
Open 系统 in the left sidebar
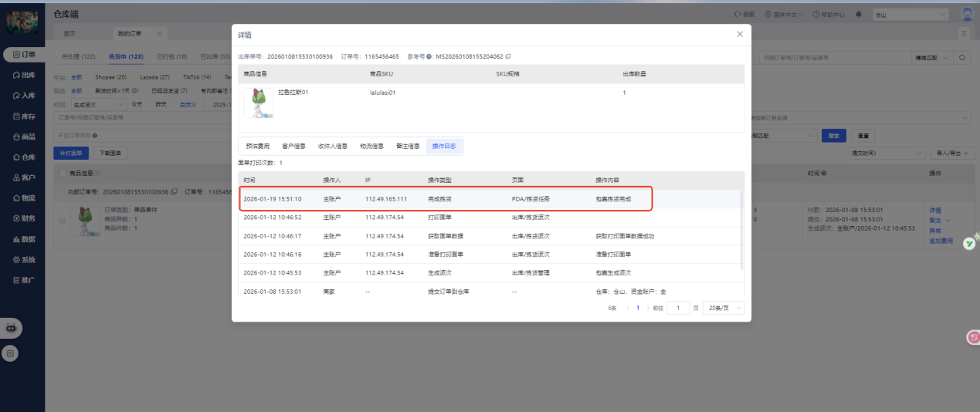[x=23, y=260]
